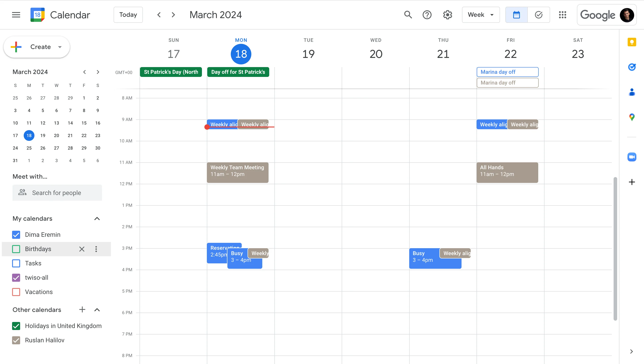Click the Calendar view icon

tap(516, 15)
